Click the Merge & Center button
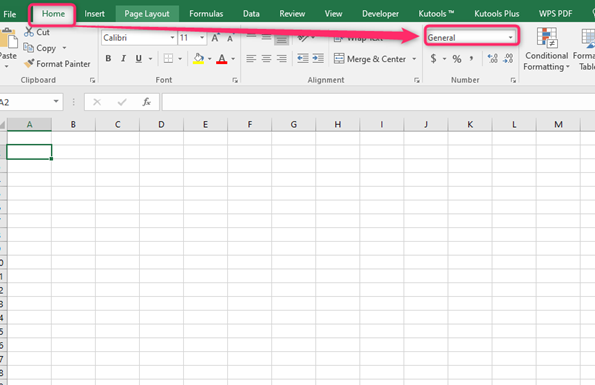 [x=370, y=59]
